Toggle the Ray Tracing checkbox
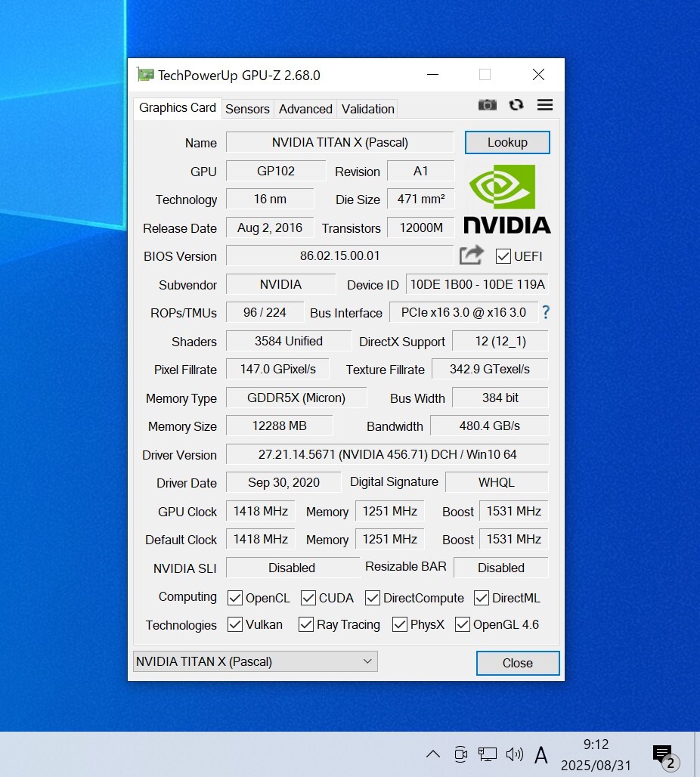This screenshot has height=777, width=700. pyautogui.click(x=306, y=624)
